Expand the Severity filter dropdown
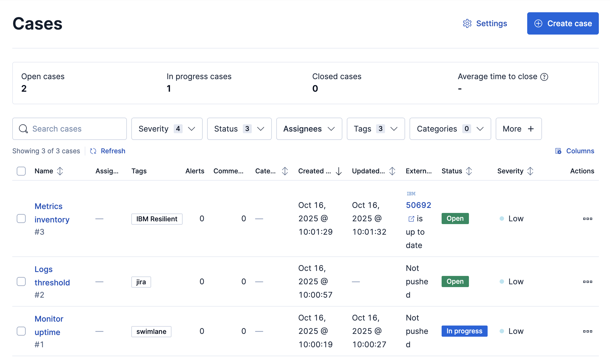Viewport: 610px width, 364px height. coord(192,129)
